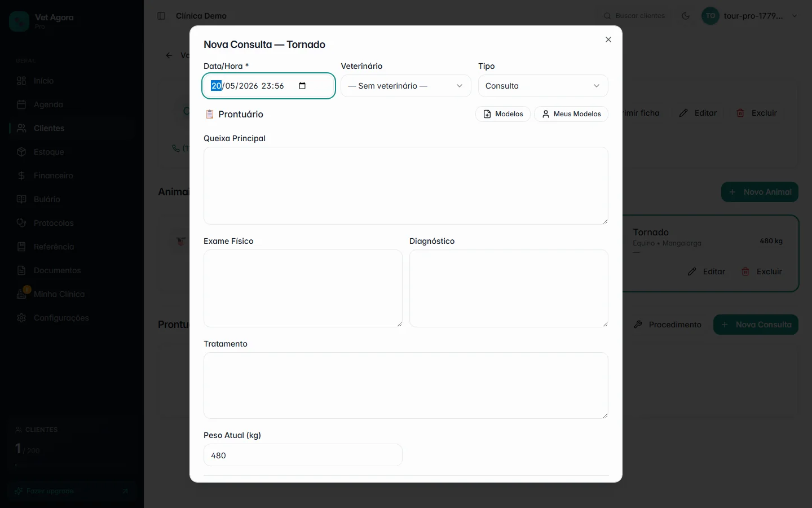The width and height of the screenshot is (812, 508).
Task: Click the Bulário book icon
Action: coord(21,199)
